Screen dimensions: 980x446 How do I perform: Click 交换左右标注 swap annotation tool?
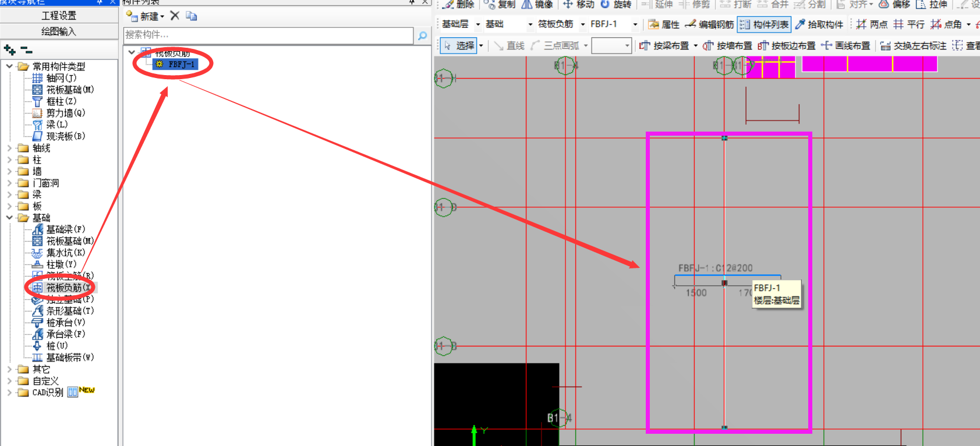coord(913,45)
